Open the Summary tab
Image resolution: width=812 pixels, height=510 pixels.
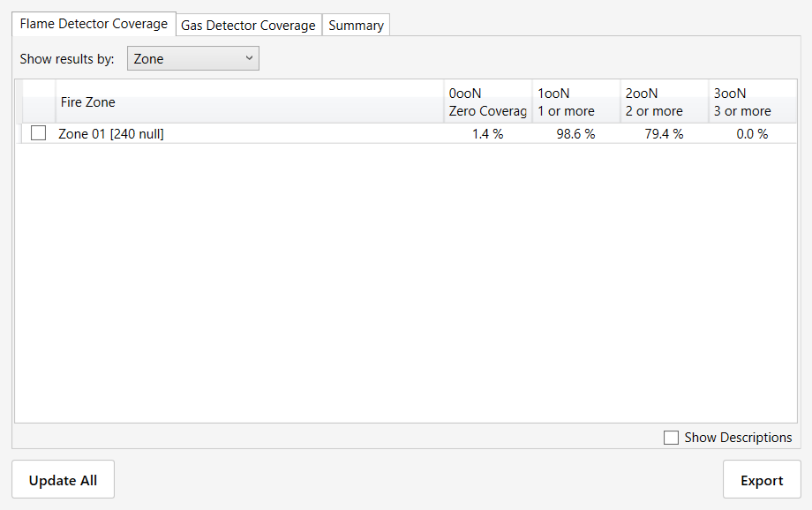[356, 26]
